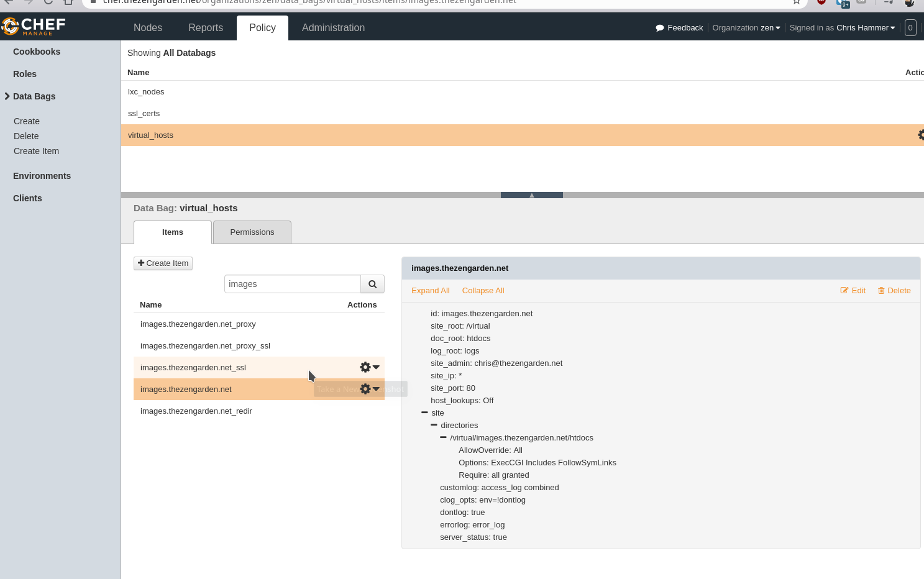Delete the images.thezengarden.net item from detail panel
This screenshot has height=579, width=924.
(894, 291)
